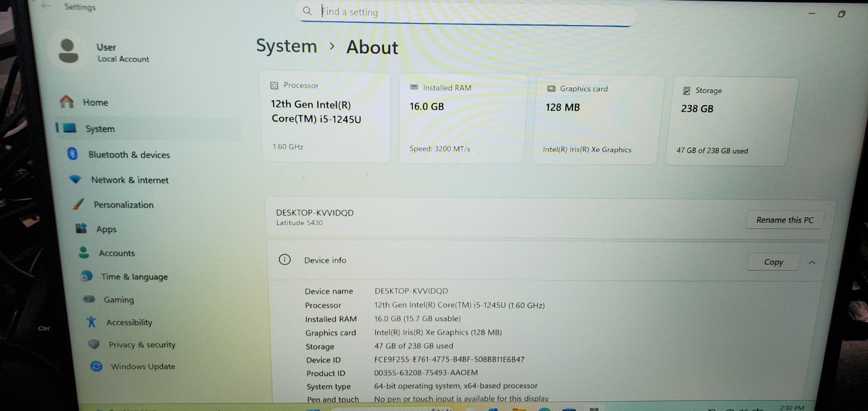Screen dimensions: 868x411
Task: Open Accessibility settings label
Action: click(129, 323)
